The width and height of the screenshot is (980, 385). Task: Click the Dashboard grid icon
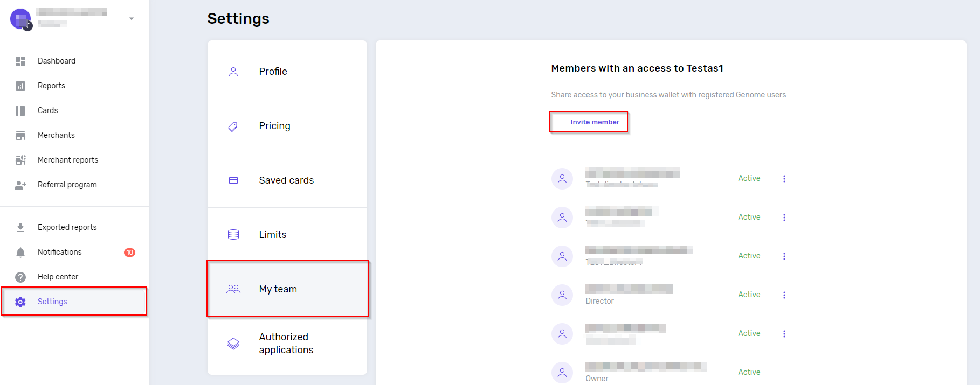tap(20, 61)
